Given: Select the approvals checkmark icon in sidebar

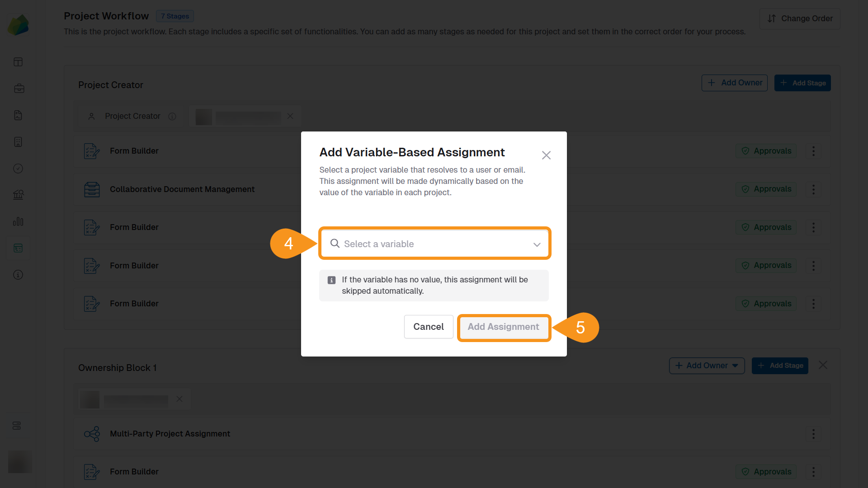Looking at the screenshot, I should pyautogui.click(x=18, y=169).
